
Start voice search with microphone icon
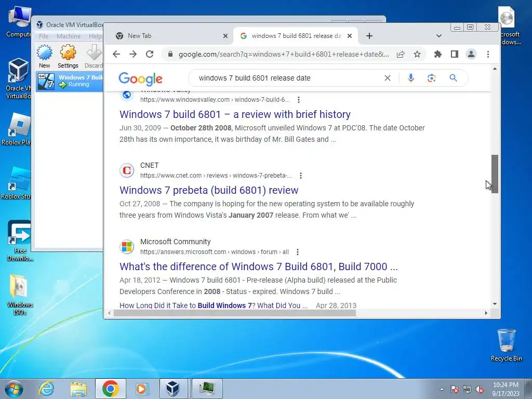(410, 78)
